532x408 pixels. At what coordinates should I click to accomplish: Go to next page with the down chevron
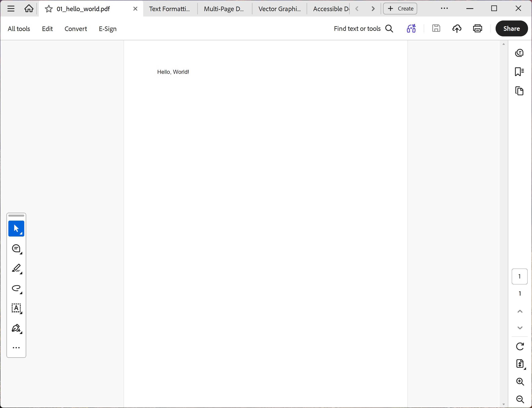pos(520,327)
